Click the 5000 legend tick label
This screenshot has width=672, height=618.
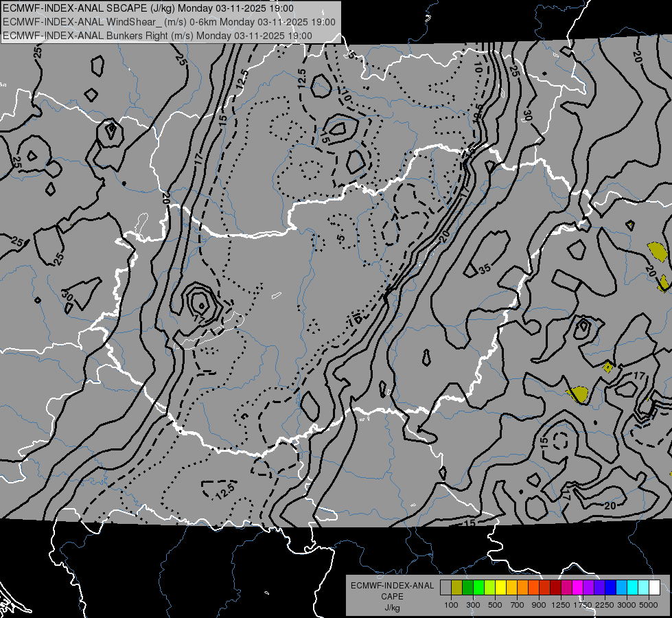(649, 605)
